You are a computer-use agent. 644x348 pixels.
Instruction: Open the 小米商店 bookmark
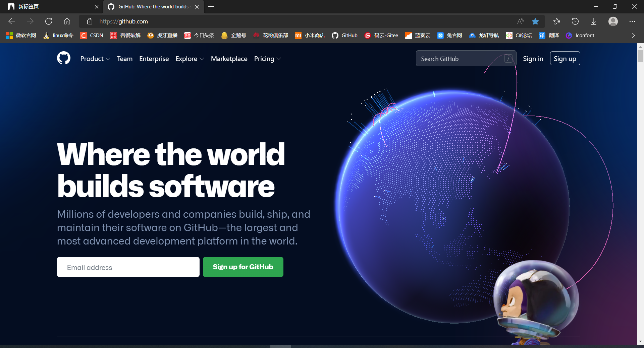click(x=310, y=36)
